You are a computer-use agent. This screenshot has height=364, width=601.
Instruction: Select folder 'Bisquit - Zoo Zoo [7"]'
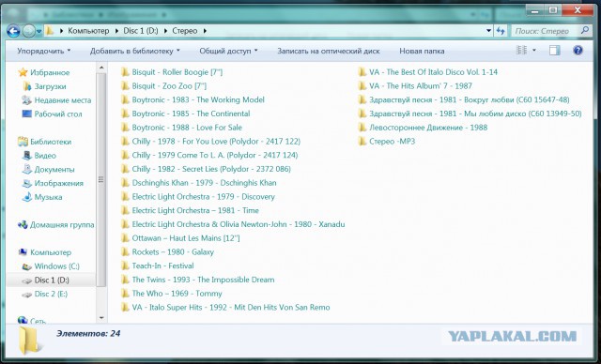(163, 85)
